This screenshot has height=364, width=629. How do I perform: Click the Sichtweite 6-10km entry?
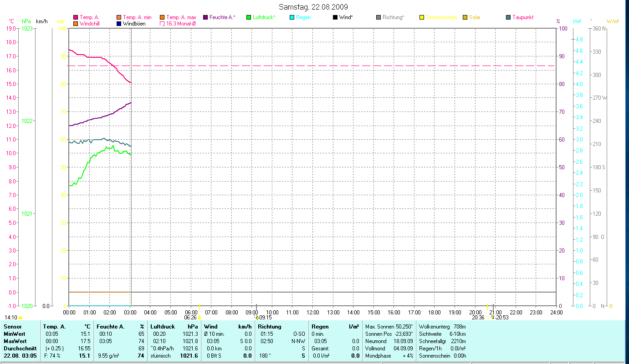(x=442, y=334)
